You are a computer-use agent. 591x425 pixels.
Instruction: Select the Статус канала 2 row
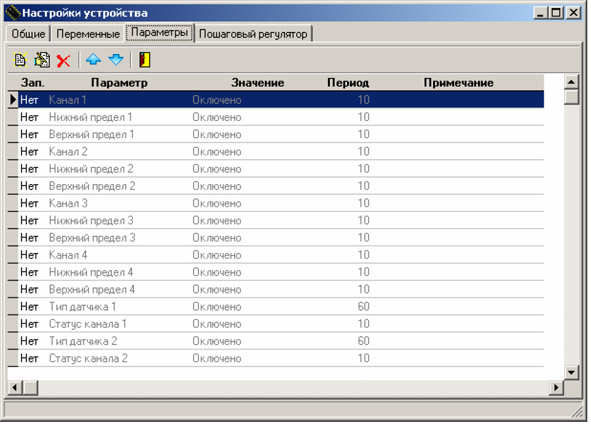[281, 358]
